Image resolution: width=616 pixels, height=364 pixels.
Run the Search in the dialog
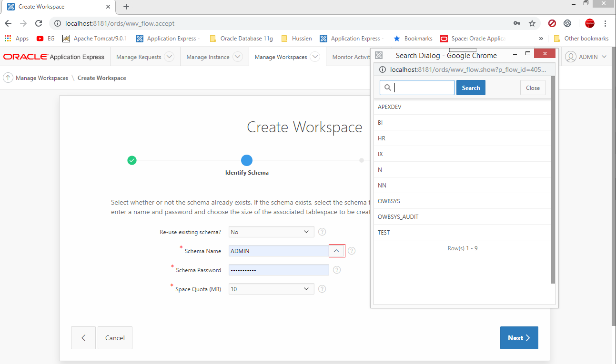[471, 88]
